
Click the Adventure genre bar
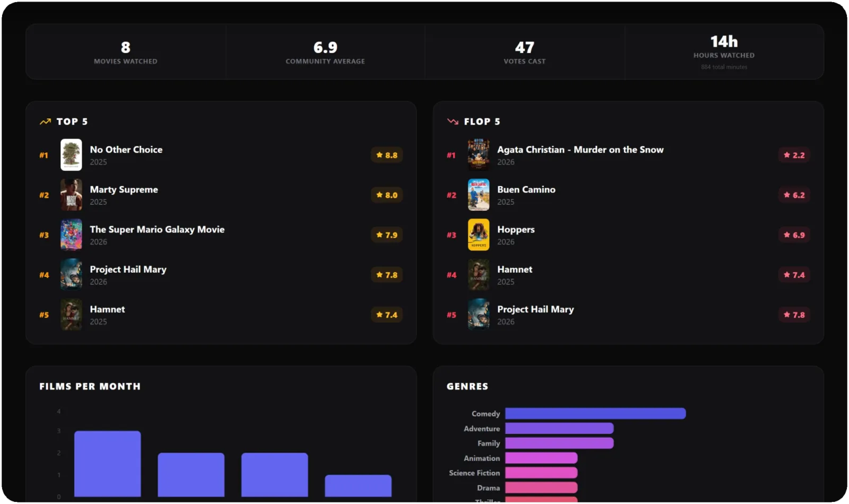559,428
